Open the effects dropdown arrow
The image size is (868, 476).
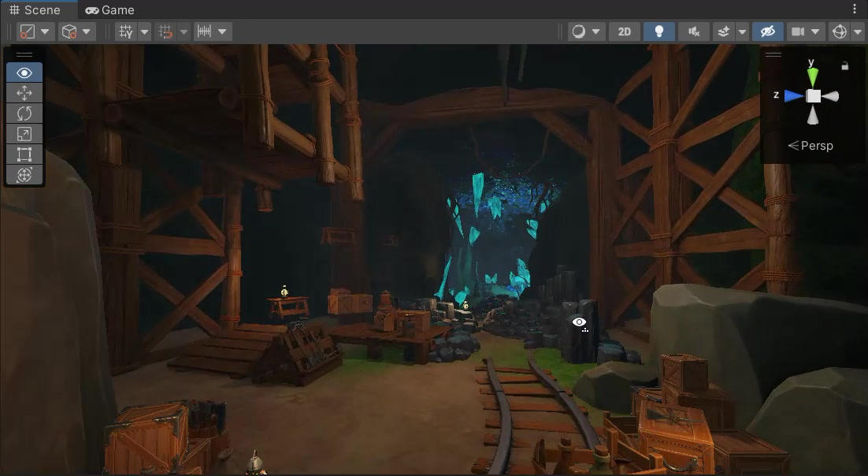742,32
